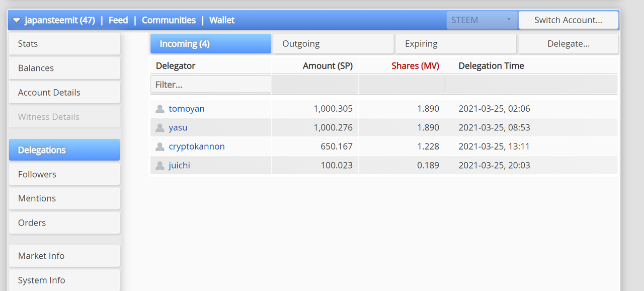Select the Incoming (4) tab
Viewport: 644px width, 291px height.
coord(211,44)
